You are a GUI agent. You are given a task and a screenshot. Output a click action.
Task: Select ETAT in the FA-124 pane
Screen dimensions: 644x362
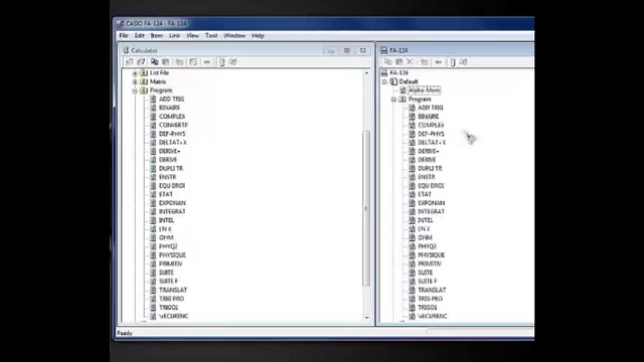424,195
